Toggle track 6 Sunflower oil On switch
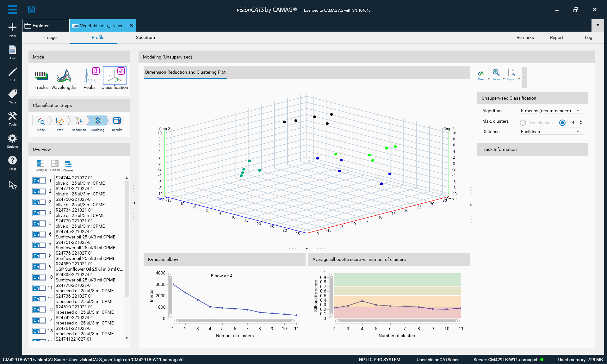607x364 pixels. [x=39, y=234]
